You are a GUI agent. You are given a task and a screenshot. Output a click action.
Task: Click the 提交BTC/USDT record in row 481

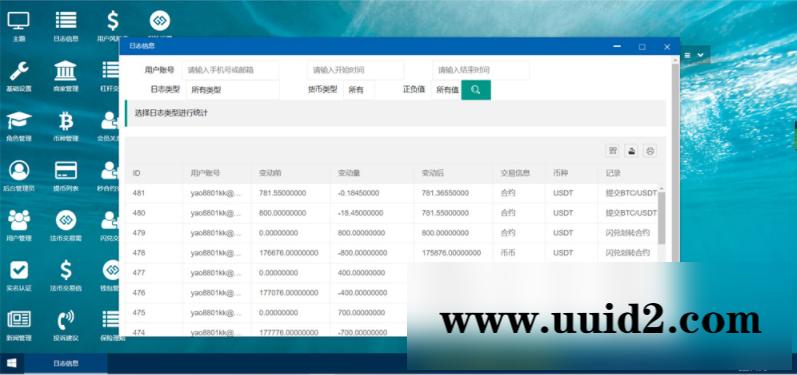click(631, 193)
